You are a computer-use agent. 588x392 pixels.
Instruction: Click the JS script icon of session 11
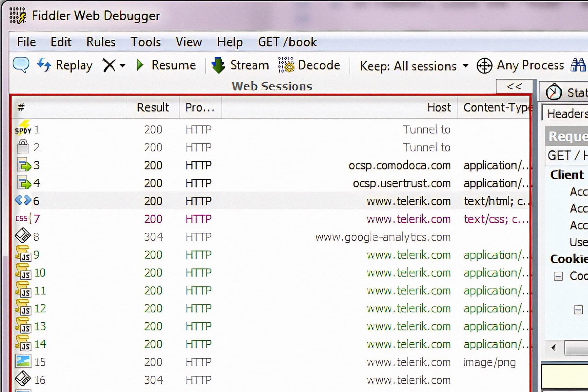pos(23,289)
